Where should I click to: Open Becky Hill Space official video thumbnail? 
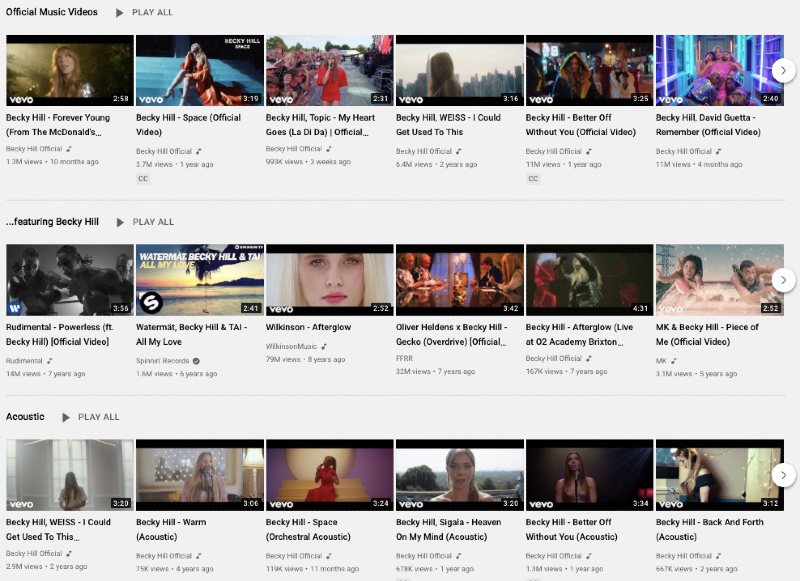(200, 70)
